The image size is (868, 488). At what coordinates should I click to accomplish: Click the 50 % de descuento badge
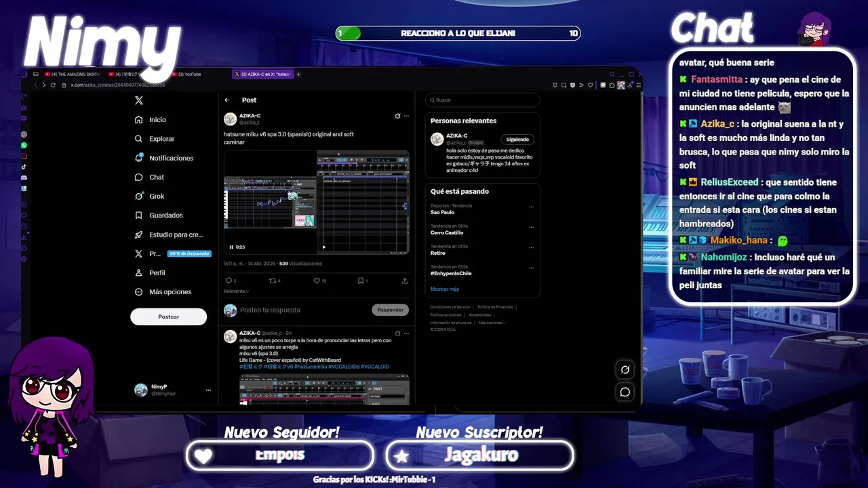tap(190, 253)
